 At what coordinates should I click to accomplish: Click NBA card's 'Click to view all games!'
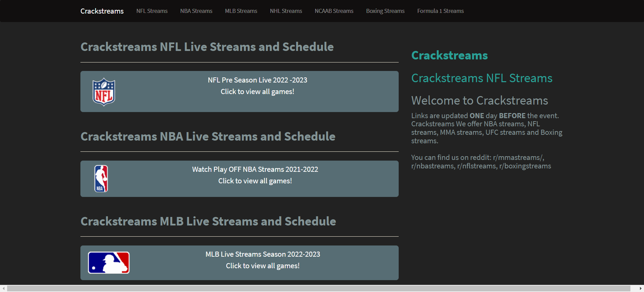(255, 181)
